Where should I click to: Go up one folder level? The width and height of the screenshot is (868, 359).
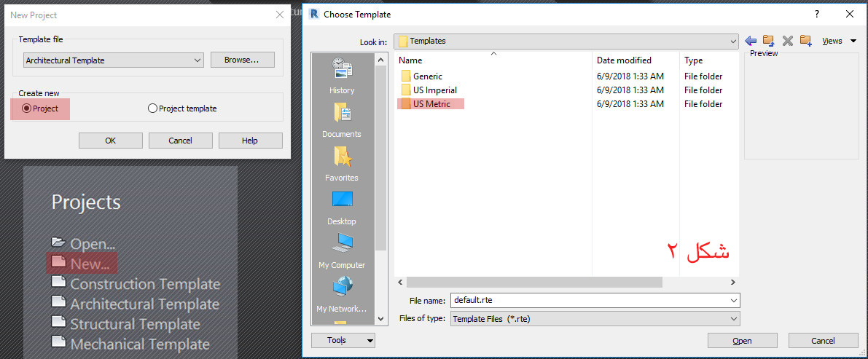(768, 41)
